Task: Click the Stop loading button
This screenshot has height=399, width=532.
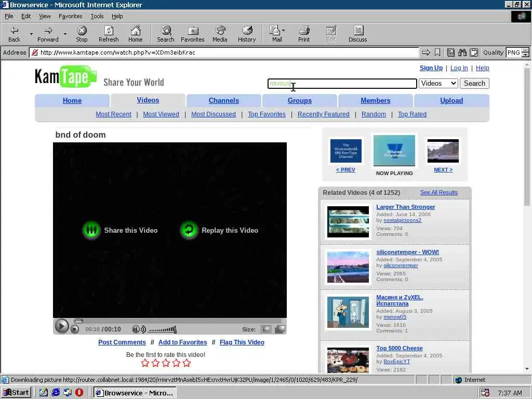Action: tap(82, 34)
